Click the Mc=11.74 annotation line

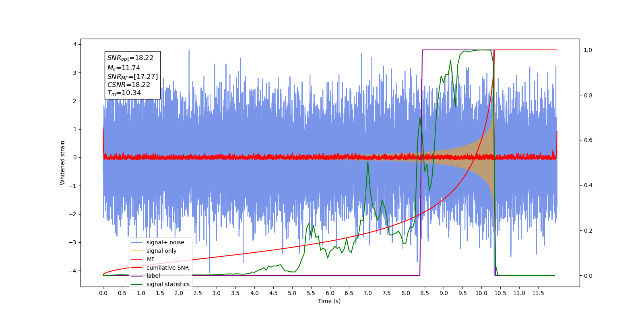tap(124, 68)
